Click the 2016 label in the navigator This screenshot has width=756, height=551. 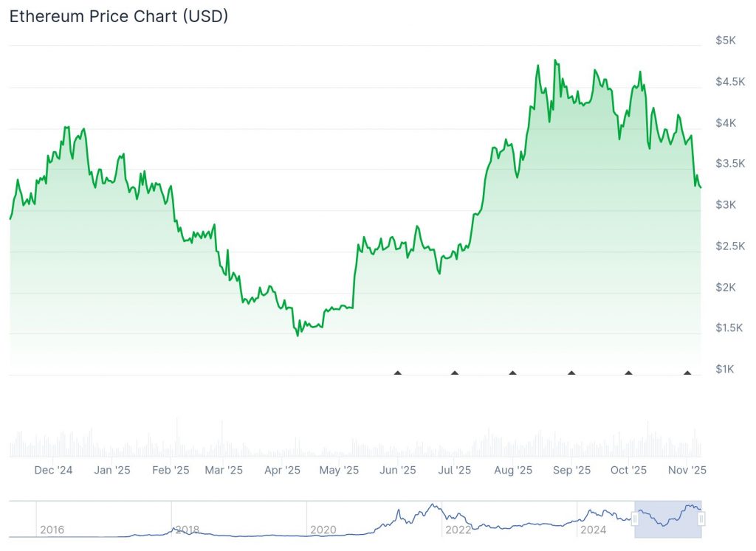[52, 530]
